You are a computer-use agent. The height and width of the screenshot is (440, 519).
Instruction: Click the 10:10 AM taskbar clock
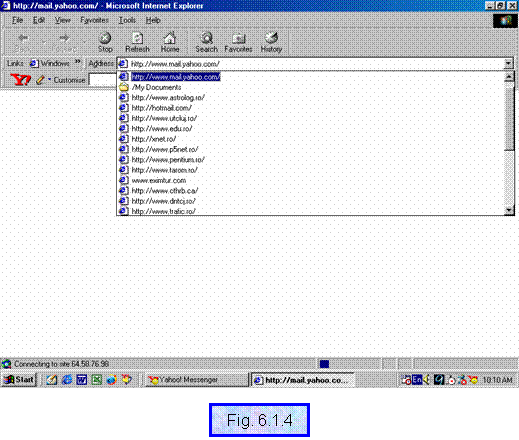click(x=497, y=380)
